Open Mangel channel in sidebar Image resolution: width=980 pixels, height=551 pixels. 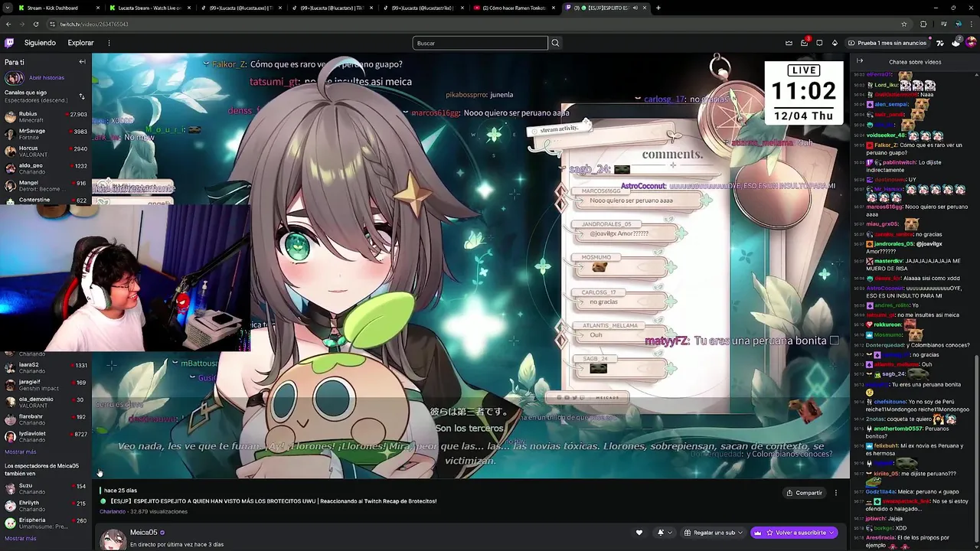tap(46, 186)
